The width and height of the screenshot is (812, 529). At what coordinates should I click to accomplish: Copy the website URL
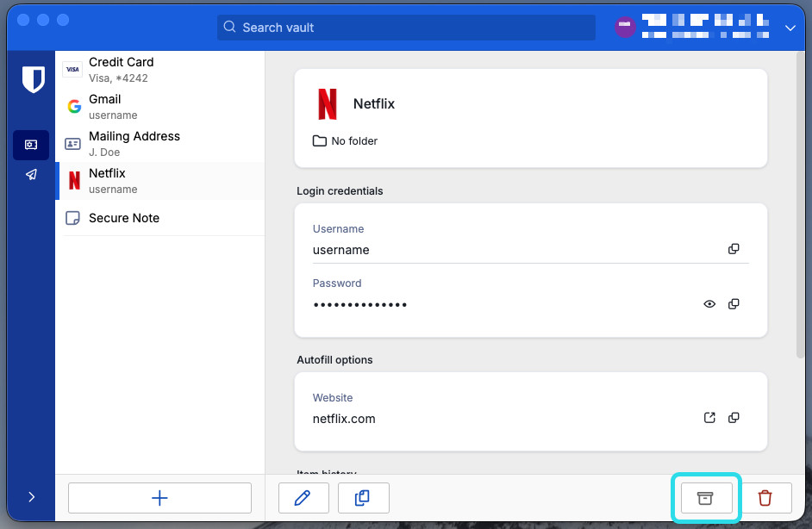click(734, 417)
